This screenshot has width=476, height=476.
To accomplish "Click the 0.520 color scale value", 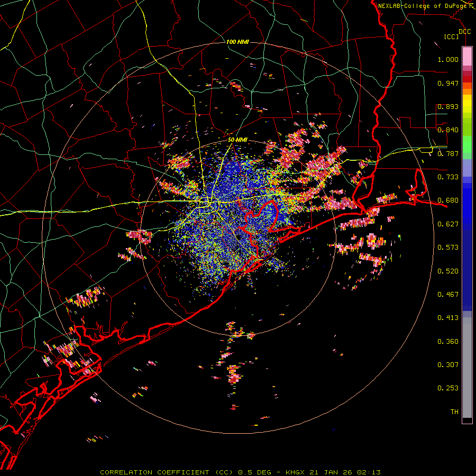I will tap(448, 271).
